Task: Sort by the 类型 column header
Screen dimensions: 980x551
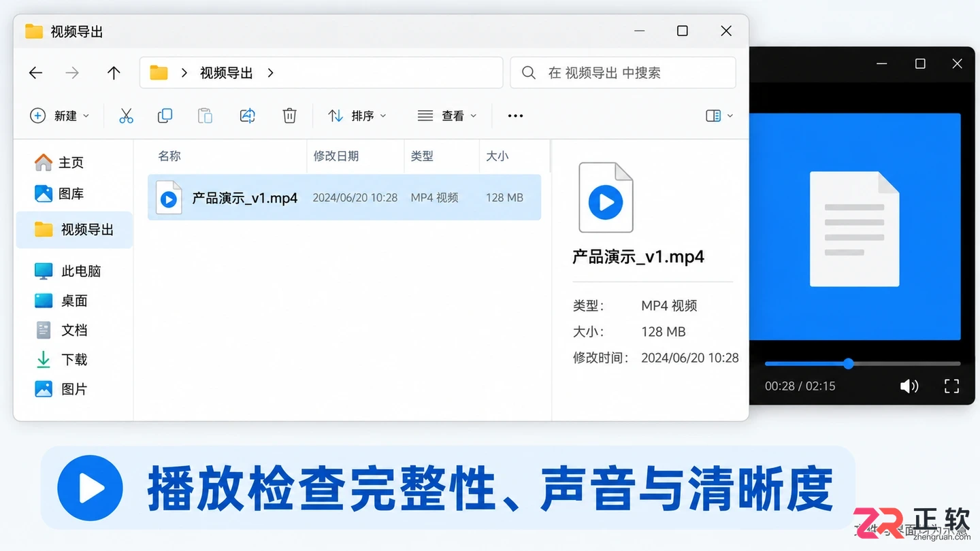Action: coord(422,156)
